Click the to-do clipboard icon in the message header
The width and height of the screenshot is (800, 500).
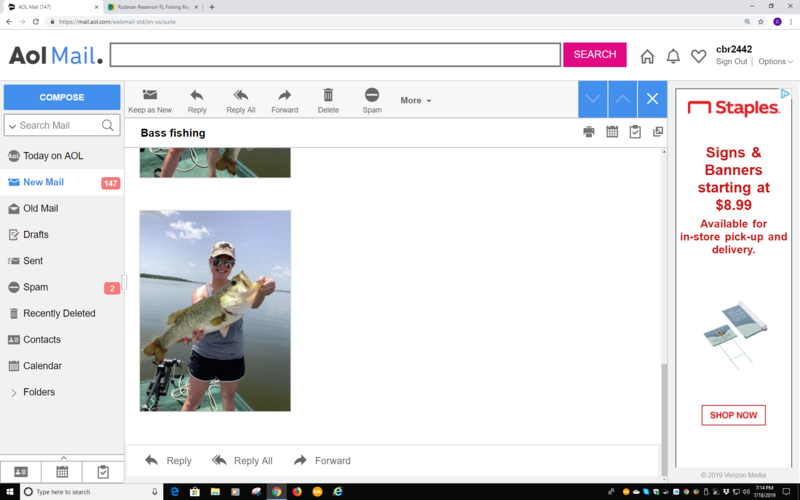coord(635,132)
